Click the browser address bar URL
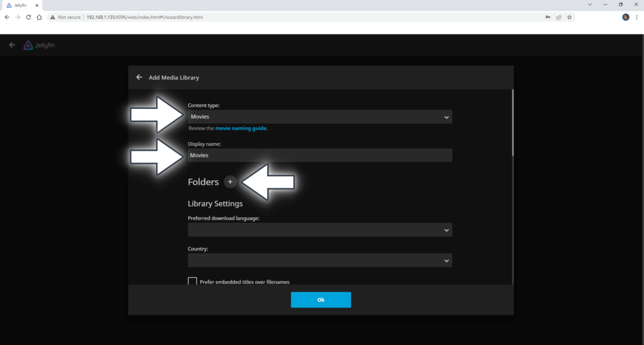This screenshot has width=644, height=345. tap(145, 17)
